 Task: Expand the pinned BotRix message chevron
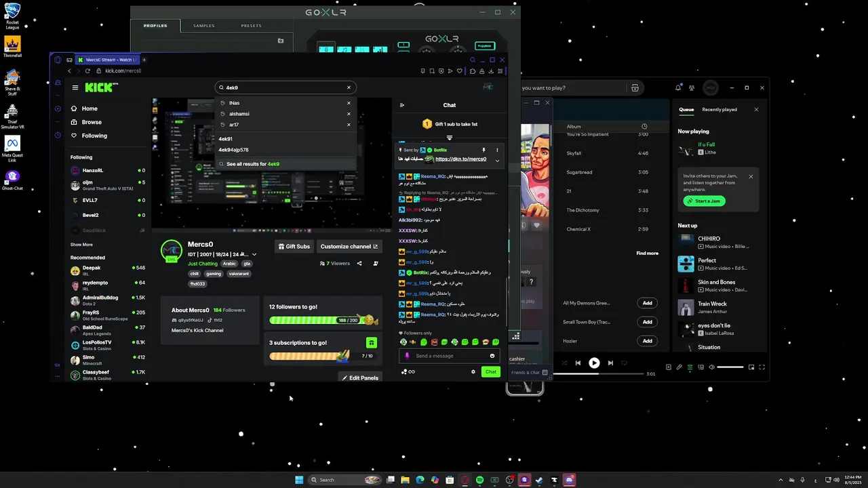coord(497,161)
